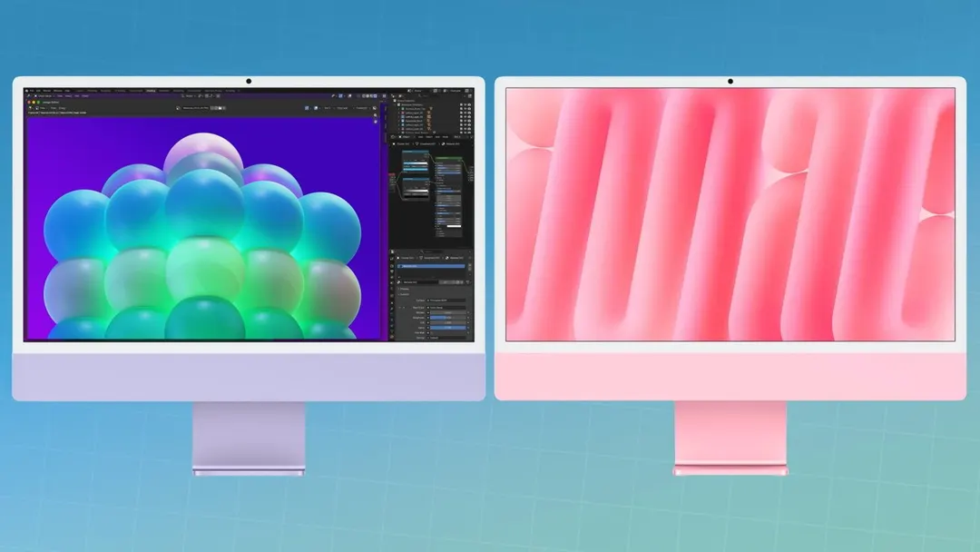The width and height of the screenshot is (980, 552).
Task: Open the Object Mode dropdown
Action: [44, 96]
